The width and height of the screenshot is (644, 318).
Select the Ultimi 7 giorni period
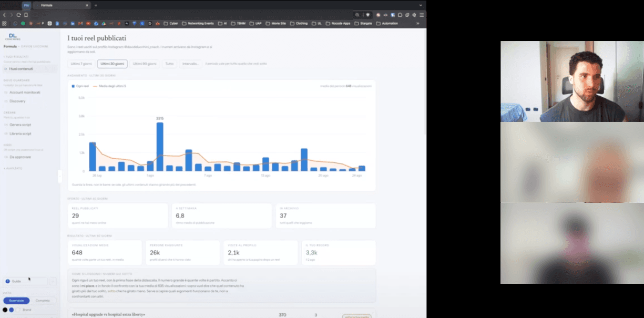point(81,64)
